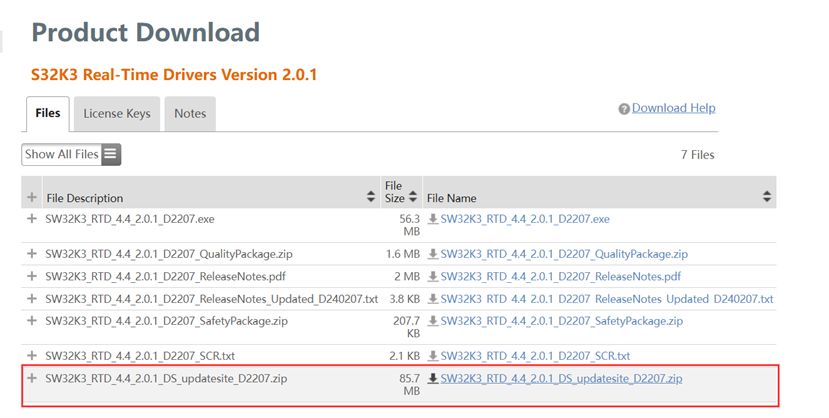Click description text D2207_ReleaseNotes.pdf

165,276
